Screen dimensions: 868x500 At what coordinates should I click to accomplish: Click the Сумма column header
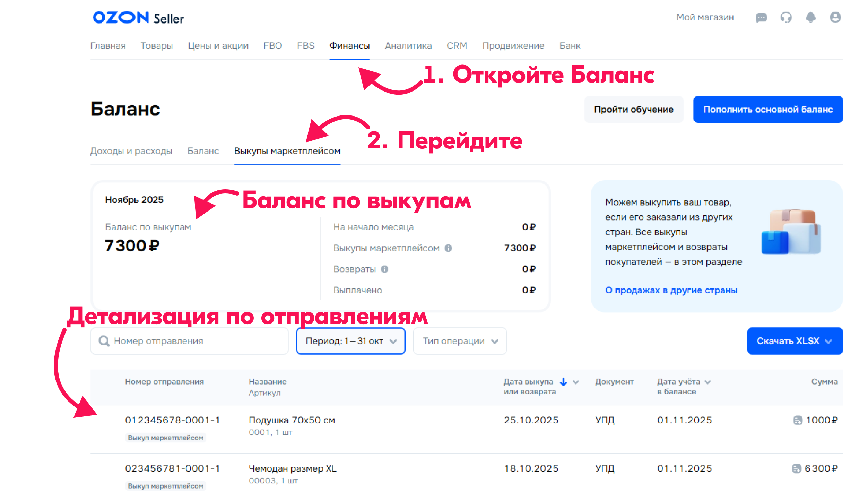(824, 382)
